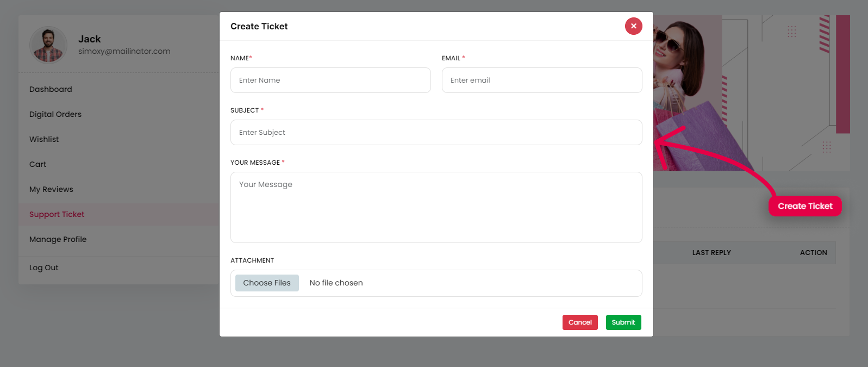Open Dashboard from the sidebar

coord(51,89)
